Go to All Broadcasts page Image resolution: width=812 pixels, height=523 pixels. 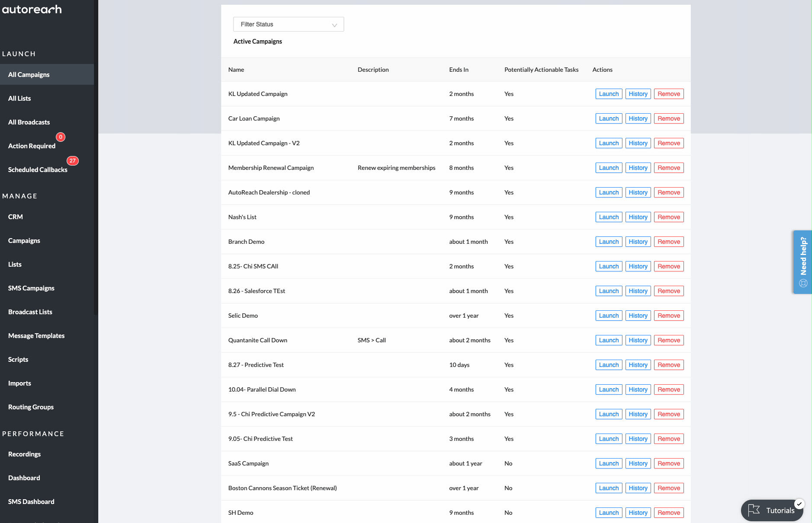click(29, 122)
